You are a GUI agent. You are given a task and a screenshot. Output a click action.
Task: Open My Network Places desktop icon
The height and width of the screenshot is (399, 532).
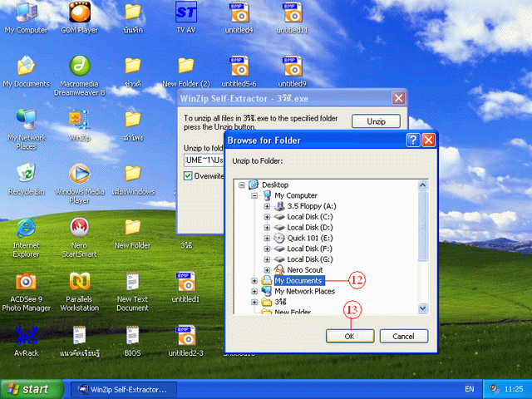tap(26, 130)
